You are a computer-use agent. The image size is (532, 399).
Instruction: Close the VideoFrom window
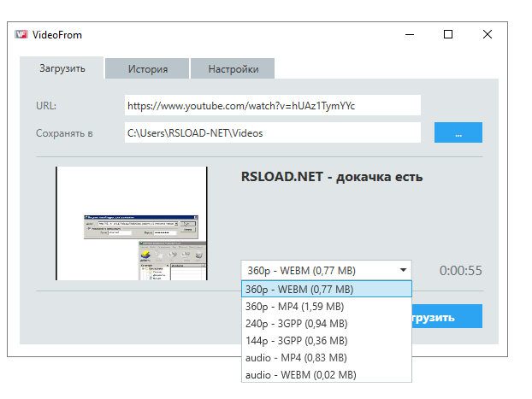coord(488,34)
